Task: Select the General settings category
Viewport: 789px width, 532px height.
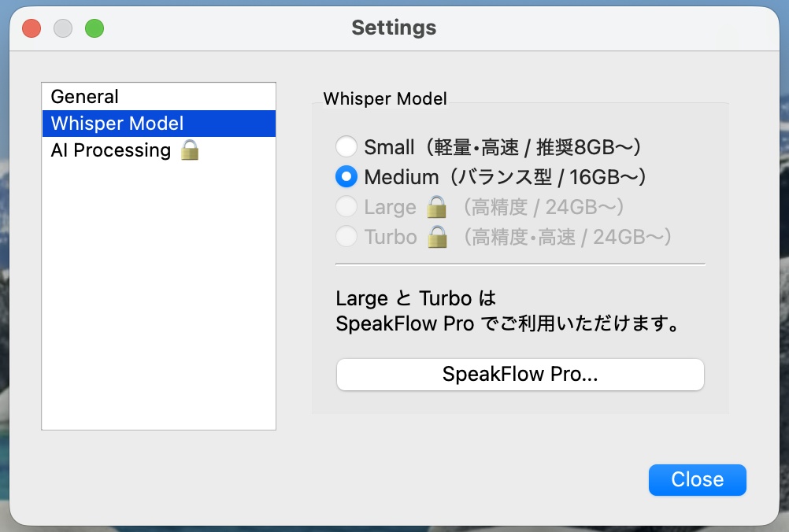Action: (x=158, y=97)
